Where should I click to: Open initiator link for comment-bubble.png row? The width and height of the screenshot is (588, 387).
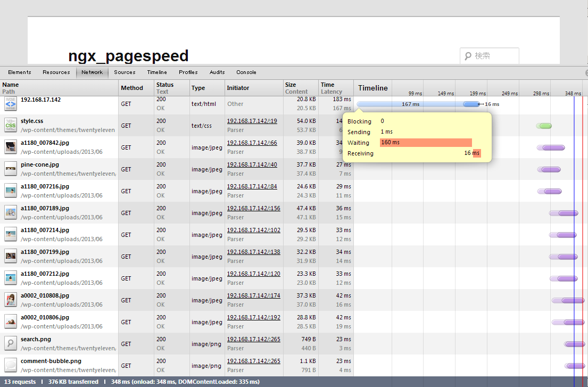pyautogui.click(x=253, y=361)
